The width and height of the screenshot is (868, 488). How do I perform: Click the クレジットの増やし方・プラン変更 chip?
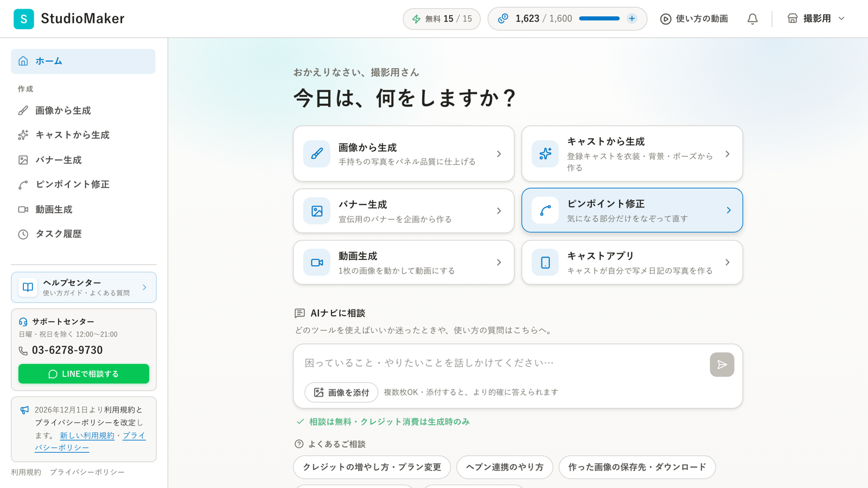372,467
